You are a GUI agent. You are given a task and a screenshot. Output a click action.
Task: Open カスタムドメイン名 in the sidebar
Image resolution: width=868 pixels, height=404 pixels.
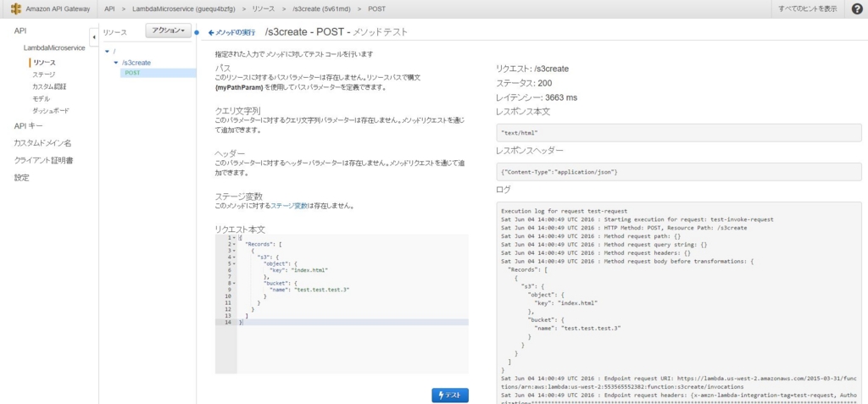tap(42, 143)
